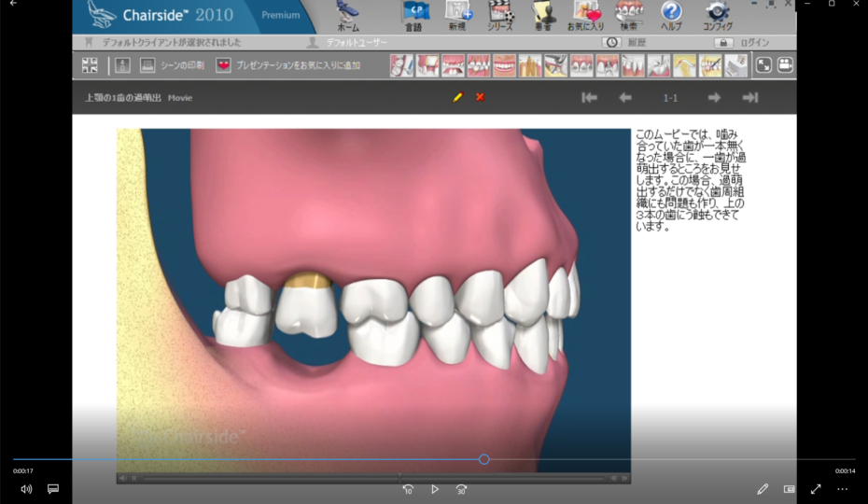Click the Premium edition label
Viewport: 868px width, 504px height.
pos(281,15)
